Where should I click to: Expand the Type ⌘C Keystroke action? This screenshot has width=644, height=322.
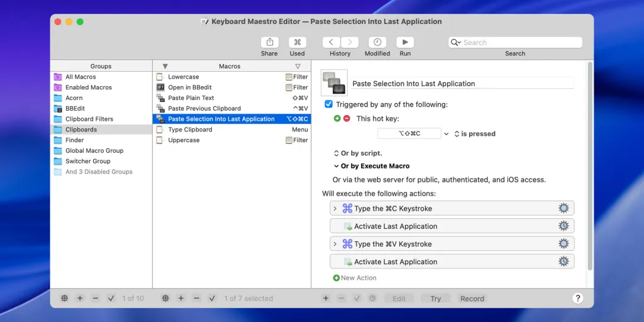pyautogui.click(x=335, y=208)
